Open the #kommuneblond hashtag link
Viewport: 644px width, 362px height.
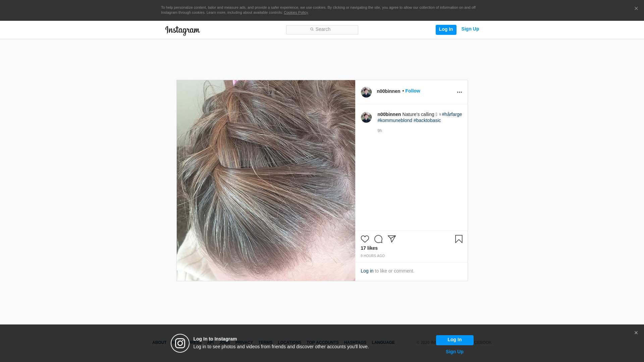(x=395, y=120)
